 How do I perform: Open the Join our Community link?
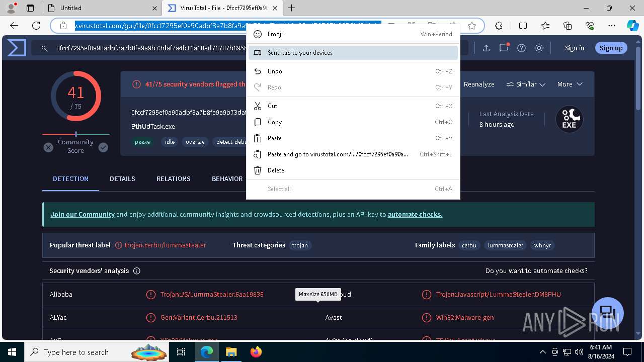(x=83, y=215)
